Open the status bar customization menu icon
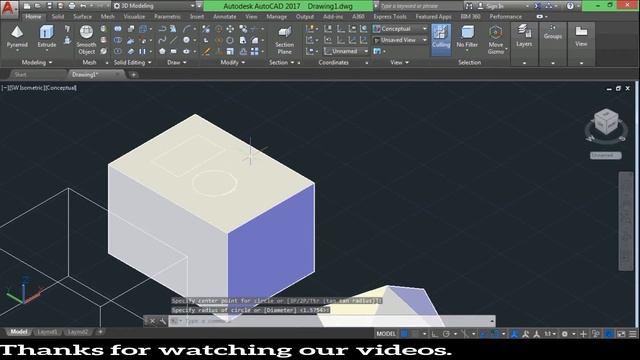Image resolution: width=640 pixels, height=360 pixels. point(633,334)
